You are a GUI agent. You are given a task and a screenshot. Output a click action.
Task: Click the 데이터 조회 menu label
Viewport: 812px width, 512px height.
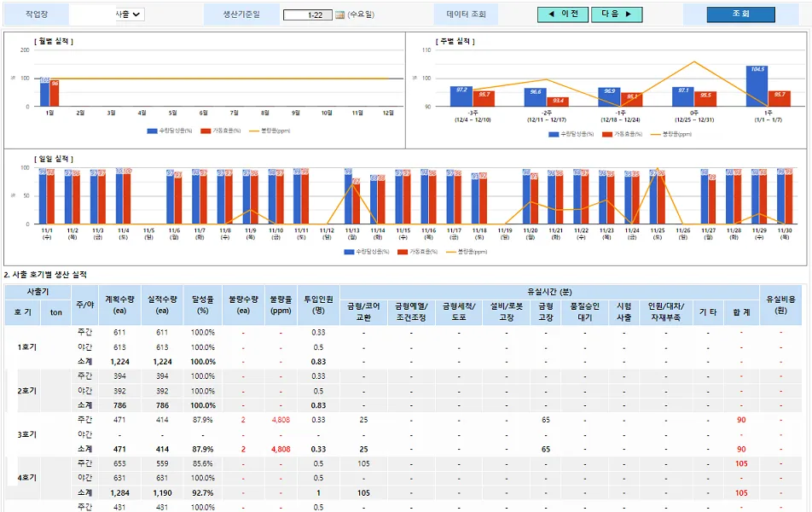click(465, 13)
